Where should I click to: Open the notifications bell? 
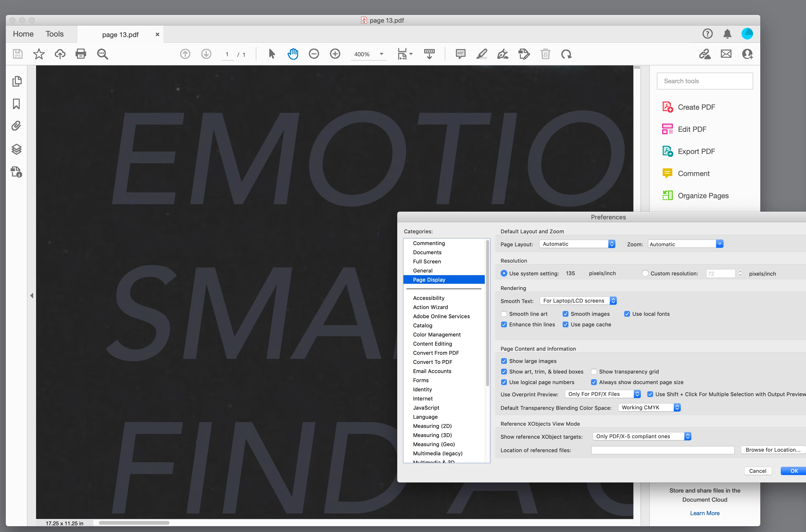pyautogui.click(x=727, y=34)
